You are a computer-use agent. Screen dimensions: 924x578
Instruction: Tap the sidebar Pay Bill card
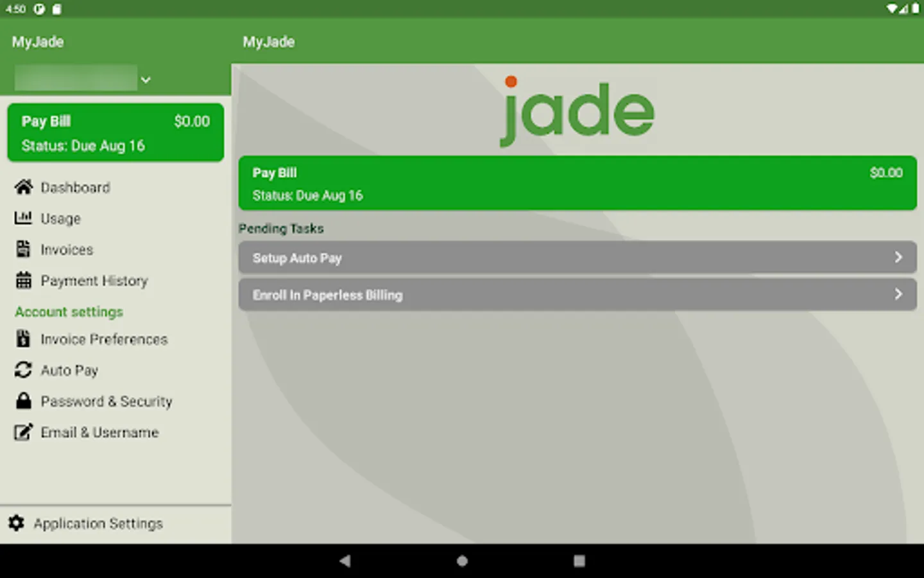click(116, 132)
